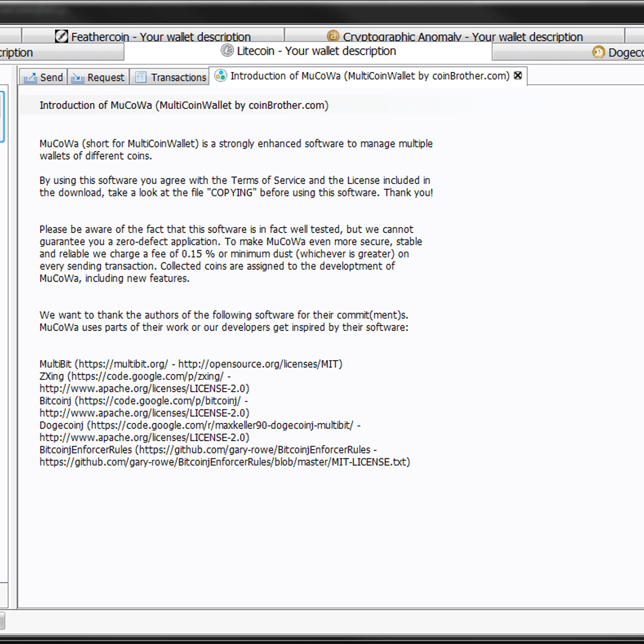Viewport: 644px width, 644px height.
Task: Click the MIT-LICENSE.txt URL line
Action: point(225,462)
